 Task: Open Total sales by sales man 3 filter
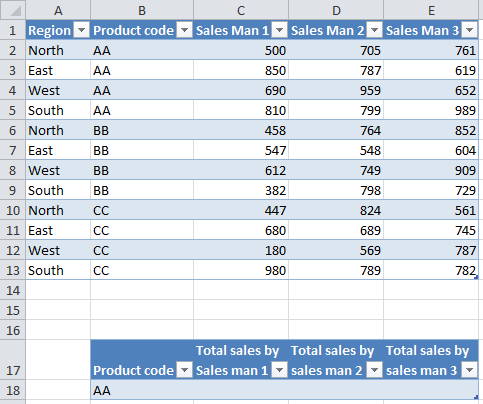[470, 370]
